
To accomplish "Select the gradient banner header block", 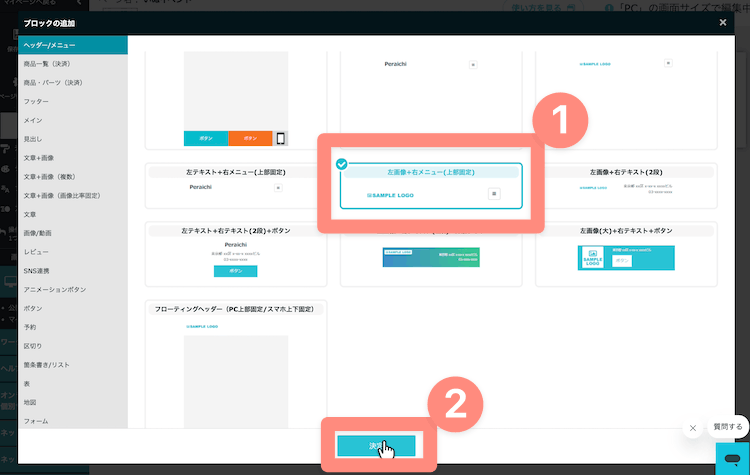I will (431, 257).
